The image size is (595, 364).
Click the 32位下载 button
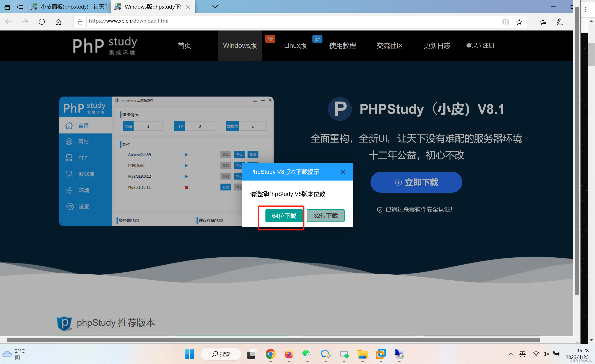pyautogui.click(x=326, y=215)
